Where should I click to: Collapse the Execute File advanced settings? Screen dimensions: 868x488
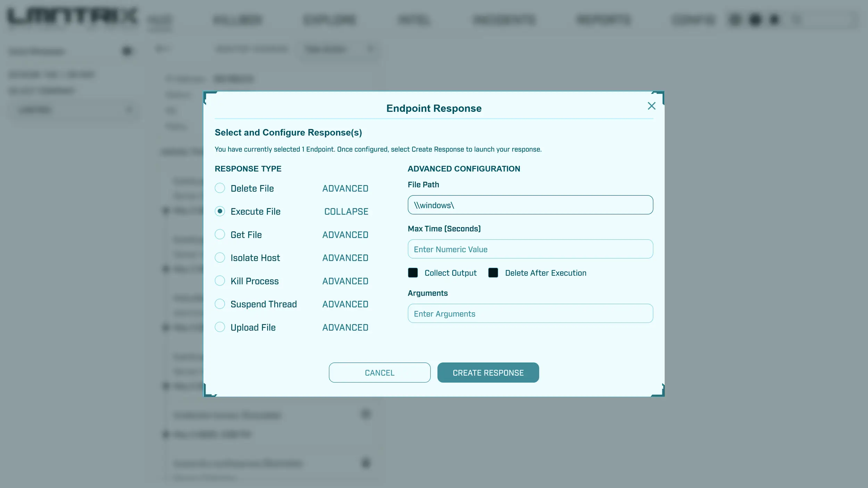point(346,211)
